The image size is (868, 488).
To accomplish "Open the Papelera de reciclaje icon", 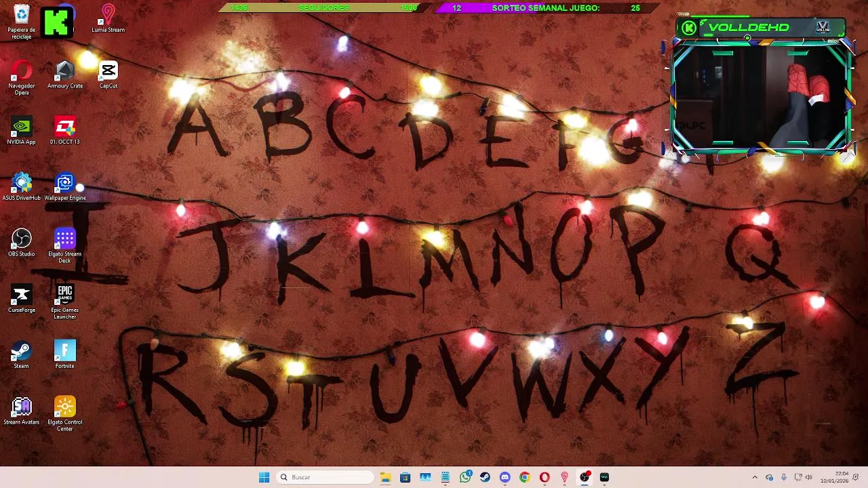I will pos(22,22).
